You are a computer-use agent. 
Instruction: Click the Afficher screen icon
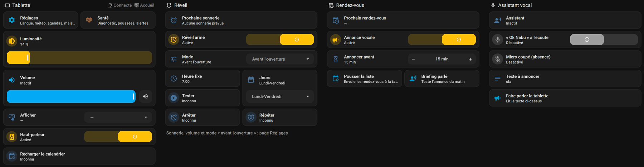point(12,117)
